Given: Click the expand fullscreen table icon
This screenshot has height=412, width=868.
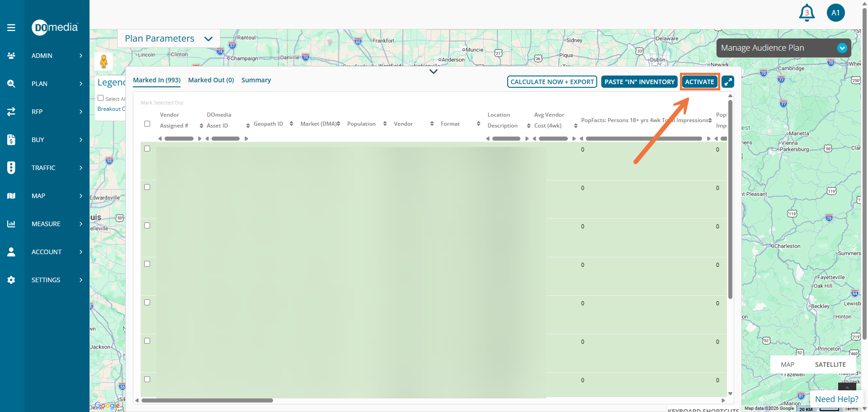Looking at the screenshot, I should point(728,82).
